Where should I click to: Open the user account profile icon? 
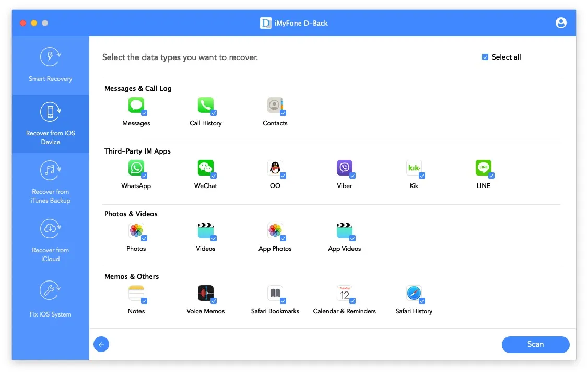pyautogui.click(x=561, y=22)
